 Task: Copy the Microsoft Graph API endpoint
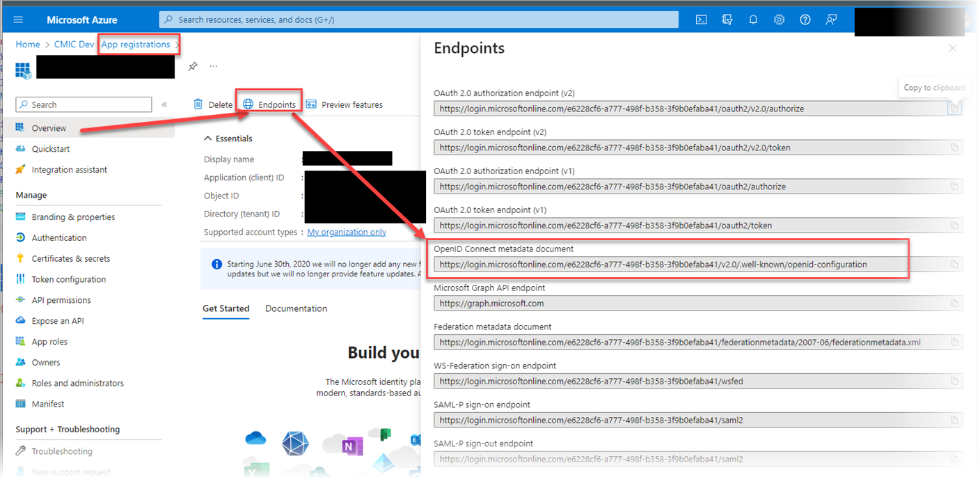pyautogui.click(x=955, y=304)
